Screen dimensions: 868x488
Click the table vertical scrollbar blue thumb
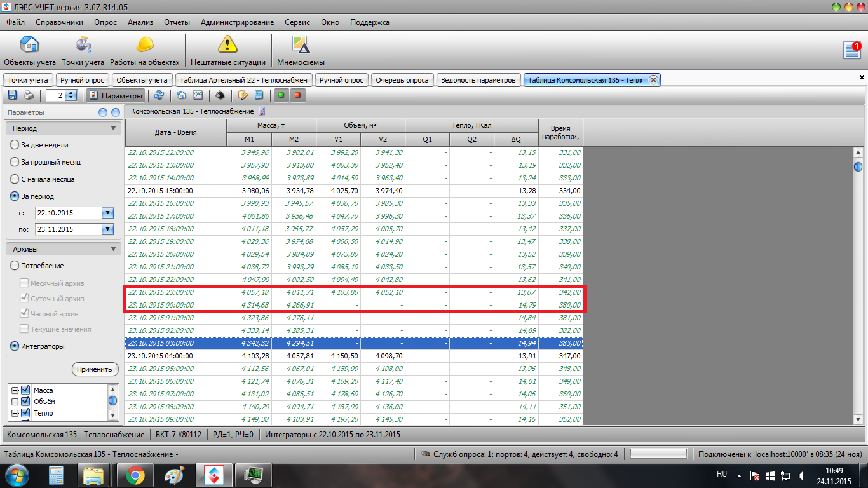(858, 166)
